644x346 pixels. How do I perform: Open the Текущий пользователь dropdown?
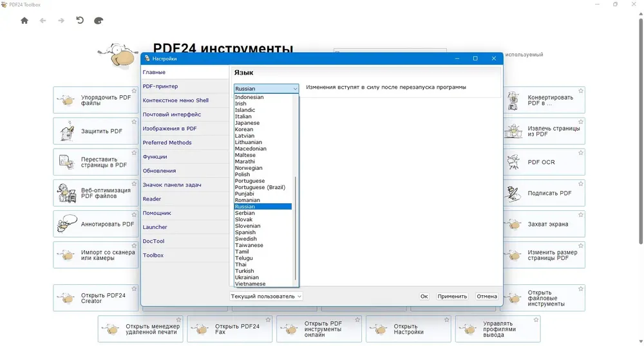point(266,296)
